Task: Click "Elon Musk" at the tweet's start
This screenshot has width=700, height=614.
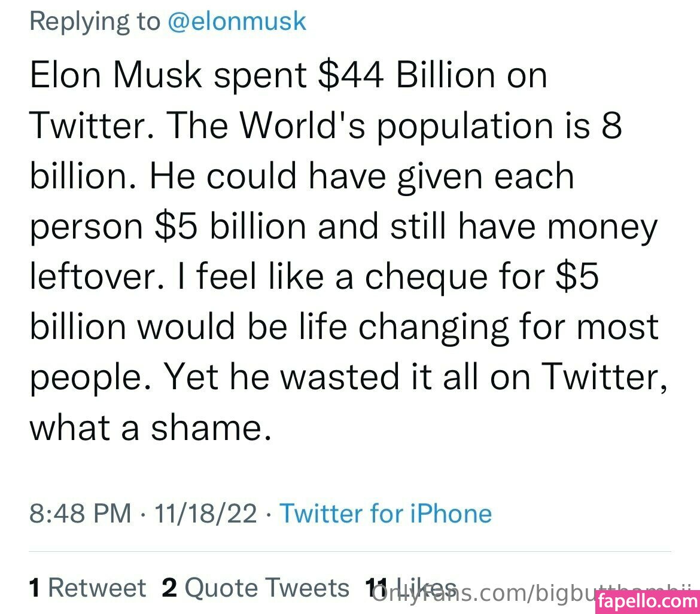Action: (114, 77)
